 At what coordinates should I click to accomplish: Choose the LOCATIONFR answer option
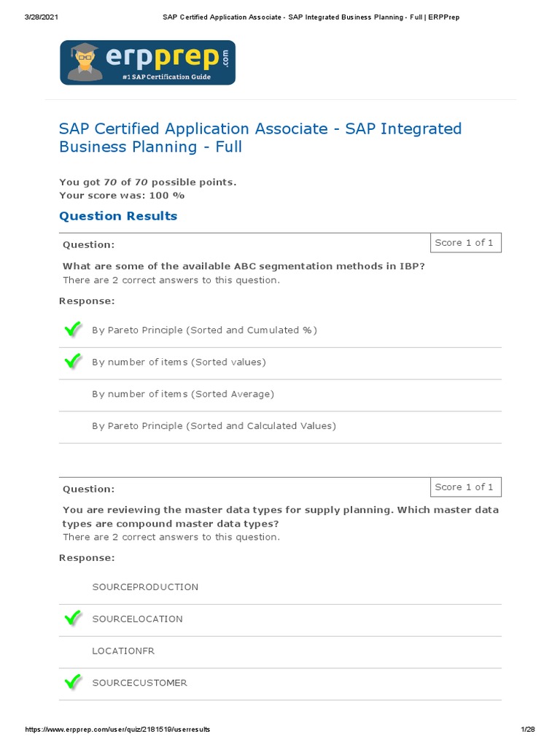(123, 651)
